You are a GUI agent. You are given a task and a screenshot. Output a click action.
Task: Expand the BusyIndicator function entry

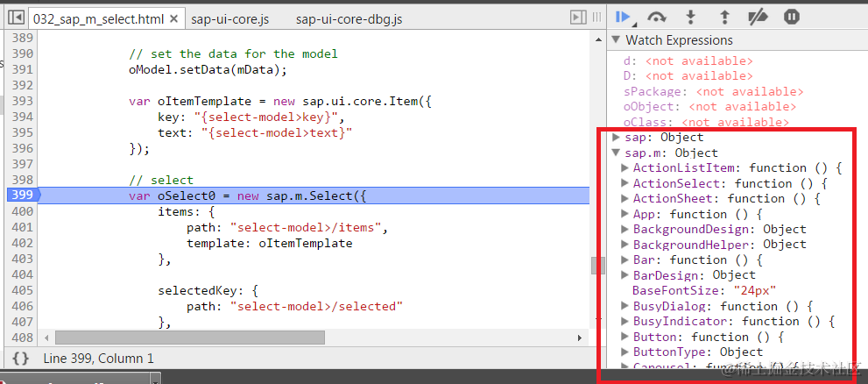tap(625, 321)
